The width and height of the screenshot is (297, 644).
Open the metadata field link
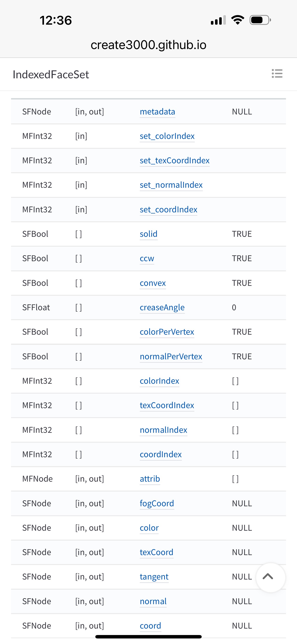coord(157,111)
